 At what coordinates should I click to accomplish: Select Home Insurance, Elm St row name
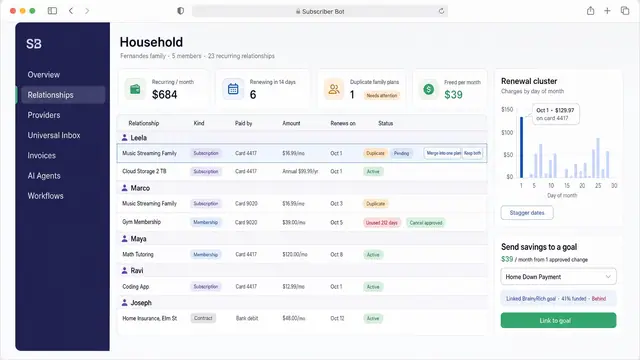(150, 318)
